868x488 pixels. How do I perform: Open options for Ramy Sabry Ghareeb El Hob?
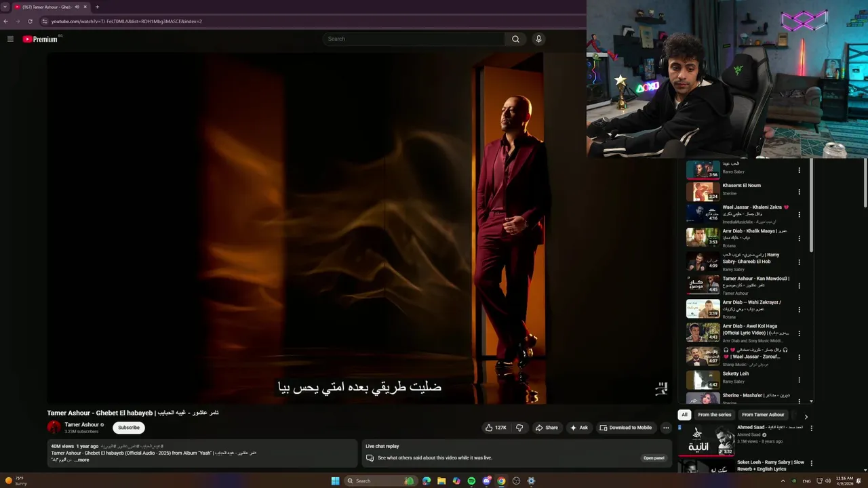pos(799,262)
